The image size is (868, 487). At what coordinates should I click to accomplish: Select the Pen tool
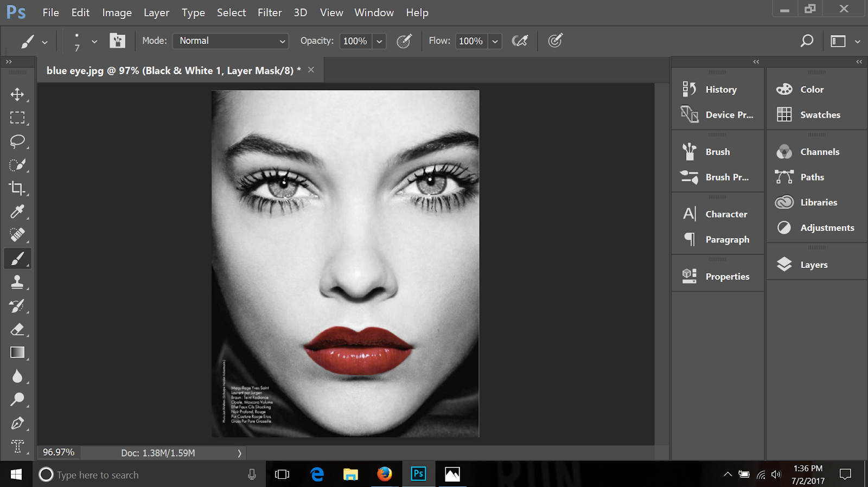(17, 423)
